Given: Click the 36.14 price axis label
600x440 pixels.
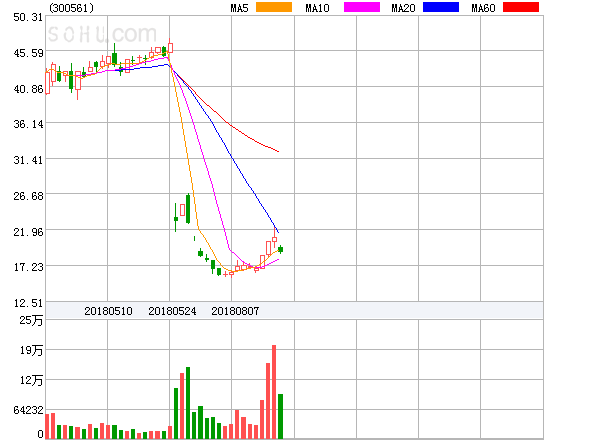Looking at the screenshot, I should [x=28, y=124].
